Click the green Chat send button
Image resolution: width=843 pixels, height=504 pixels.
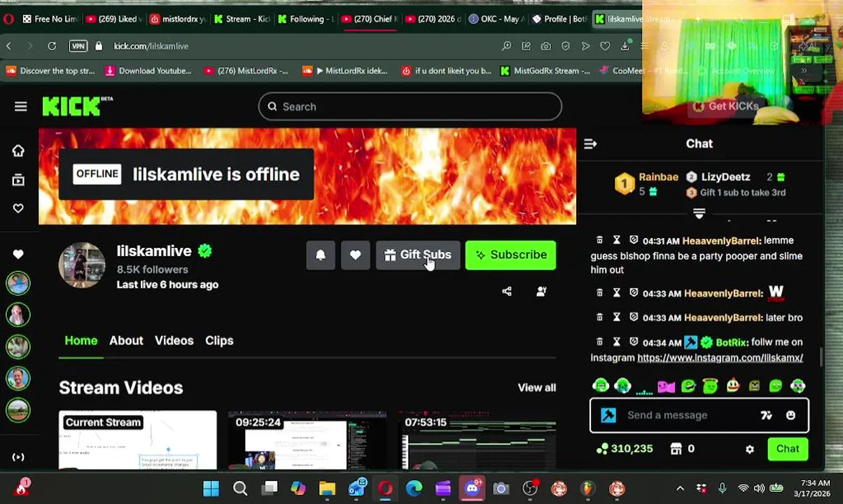tap(788, 449)
